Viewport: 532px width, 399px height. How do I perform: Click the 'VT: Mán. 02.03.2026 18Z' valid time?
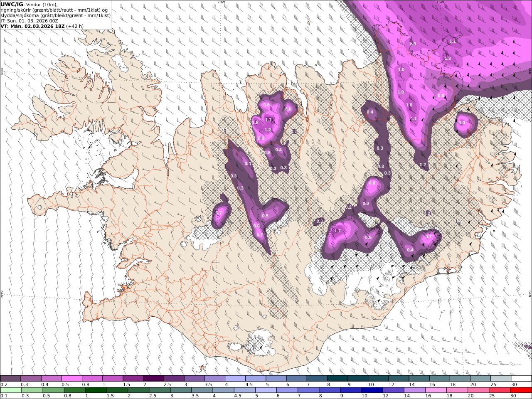33,26
